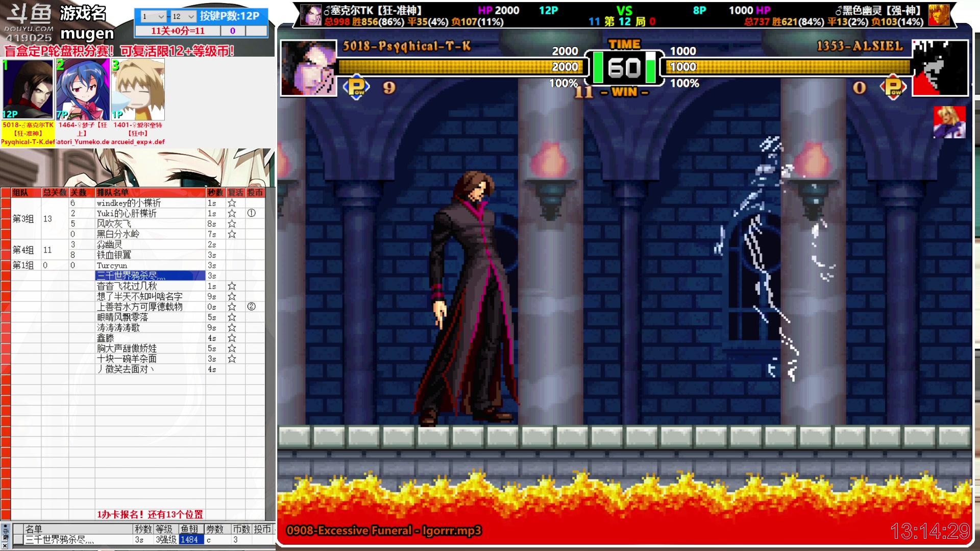This screenshot has height=551, width=980.
Task: Click the 币数 header in bottom grid
Action: (x=241, y=529)
